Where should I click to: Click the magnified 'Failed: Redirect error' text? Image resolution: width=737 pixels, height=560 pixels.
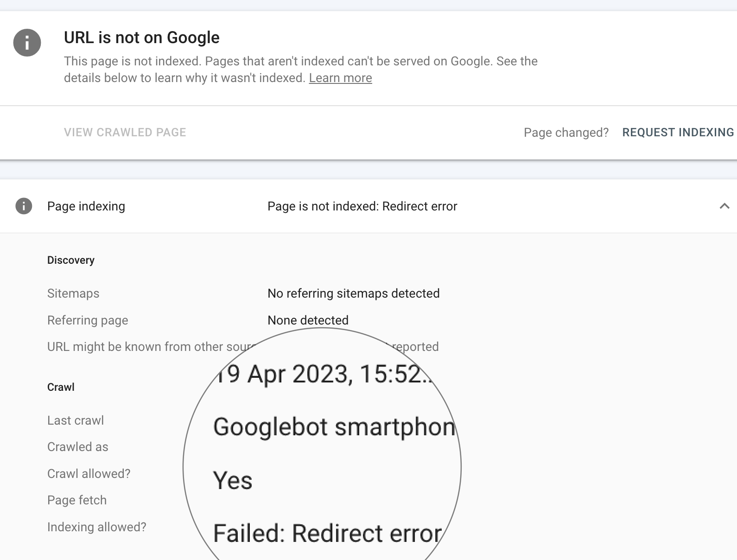[x=327, y=533]
